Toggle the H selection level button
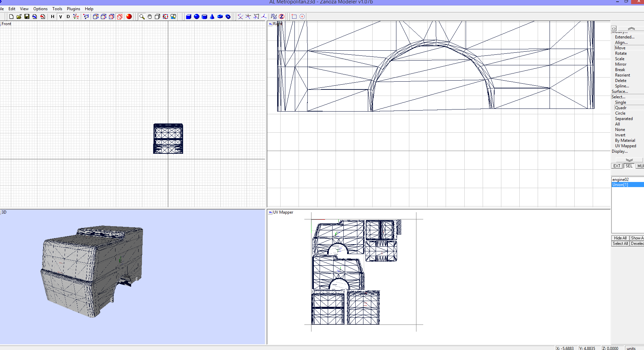 click(x=52, y=16)
